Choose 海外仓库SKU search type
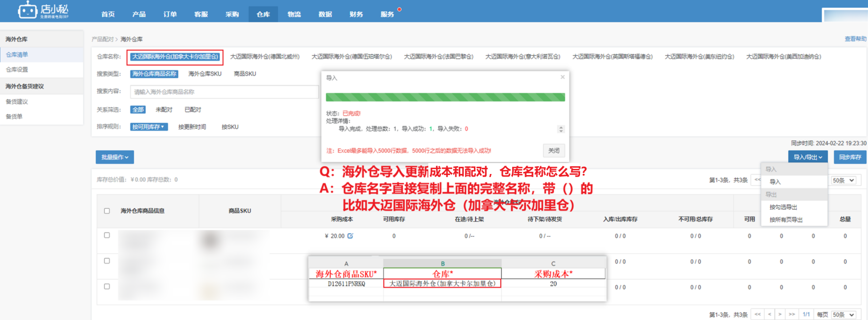Image resolution: width=868 pixels, height=320 pixels. 205,74
